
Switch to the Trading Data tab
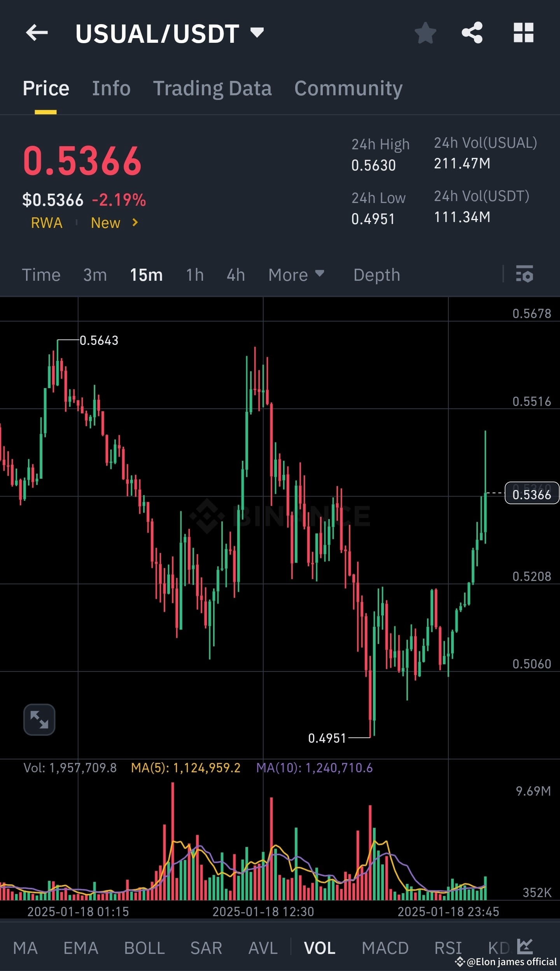tap(213, 88)
